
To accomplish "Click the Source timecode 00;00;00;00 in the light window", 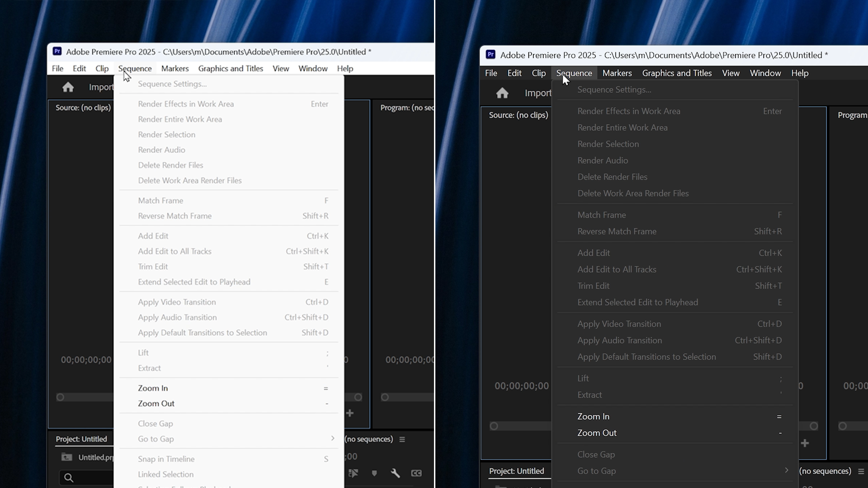I will (86, 360).
